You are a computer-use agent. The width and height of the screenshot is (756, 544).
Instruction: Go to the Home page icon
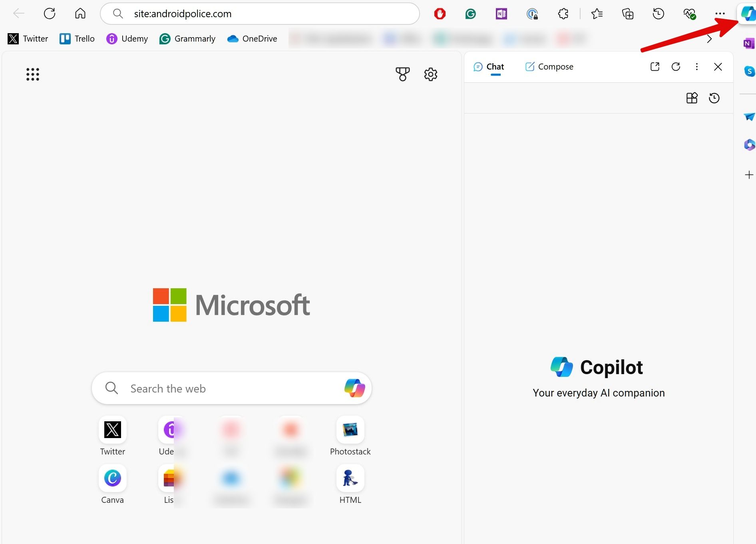[x=80, y=14]
